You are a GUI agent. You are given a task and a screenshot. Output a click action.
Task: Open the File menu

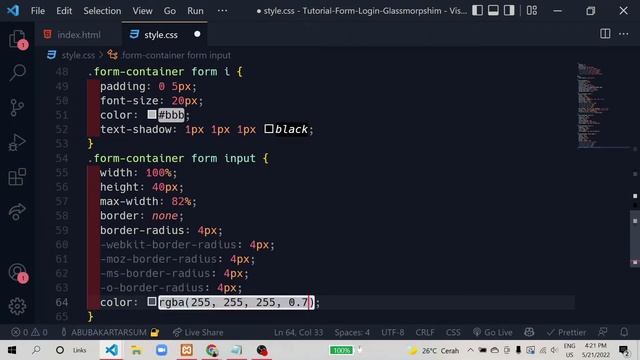pos(38,11)
